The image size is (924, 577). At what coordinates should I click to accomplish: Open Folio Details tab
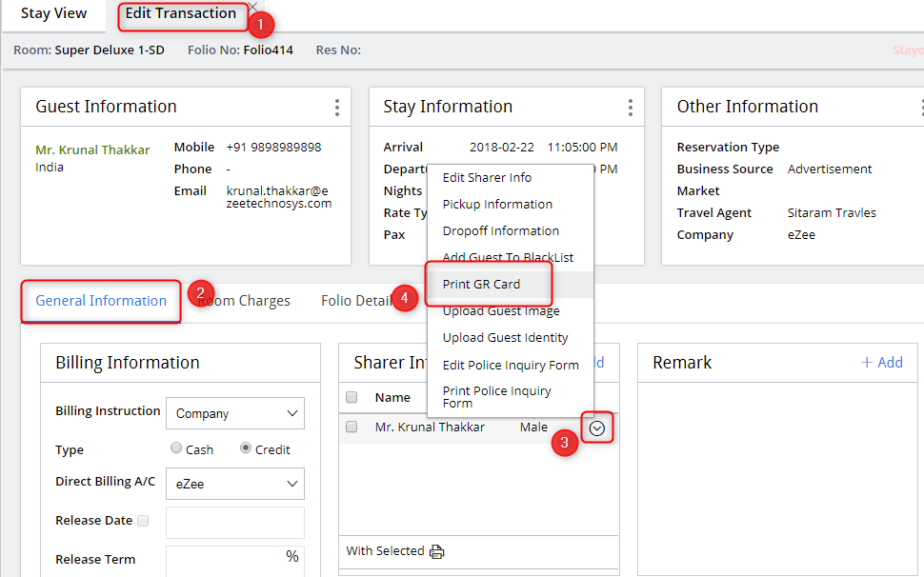[x=356, y=301]
